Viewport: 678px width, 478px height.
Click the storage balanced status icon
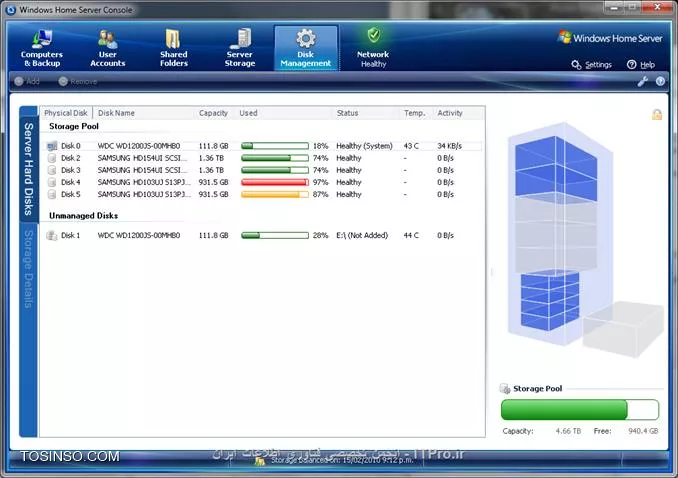260,461
